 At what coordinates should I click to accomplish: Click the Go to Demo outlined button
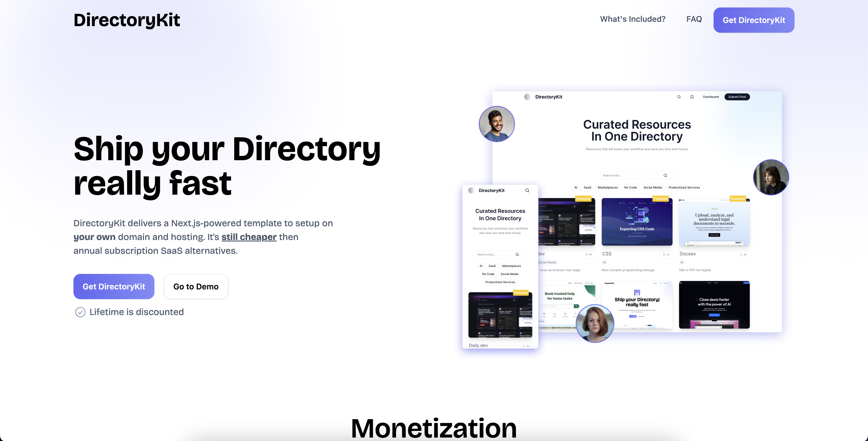196,286
